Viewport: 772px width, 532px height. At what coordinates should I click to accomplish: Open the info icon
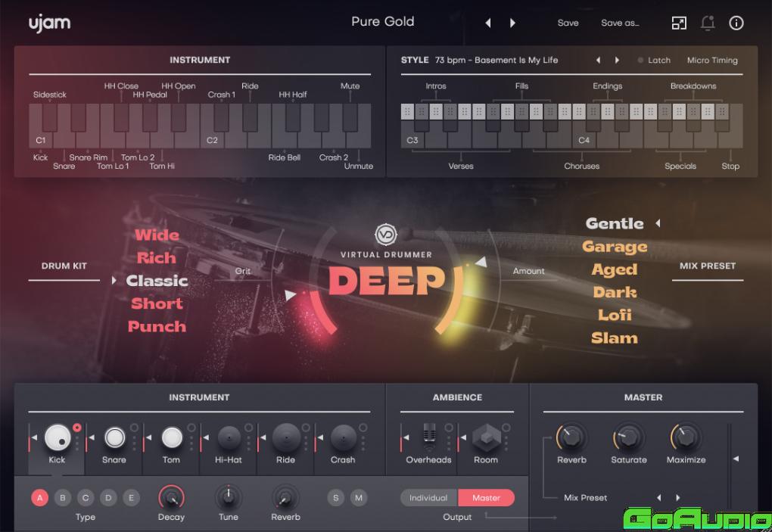pos(736,23)
